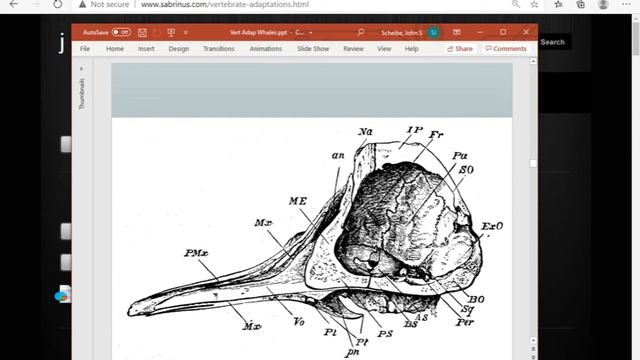Click the PowerPoint search magnifier icon
The image size is (640, 360).
tap(360, 32)
